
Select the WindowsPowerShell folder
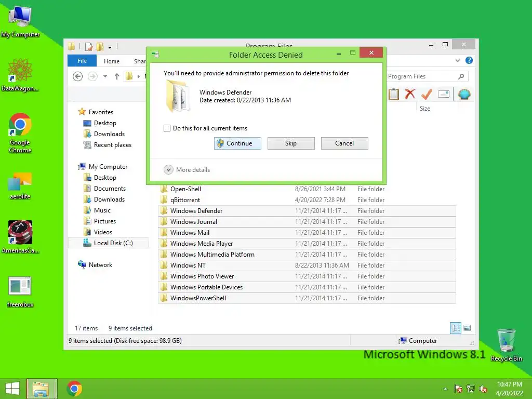click(x=307, y=298)
